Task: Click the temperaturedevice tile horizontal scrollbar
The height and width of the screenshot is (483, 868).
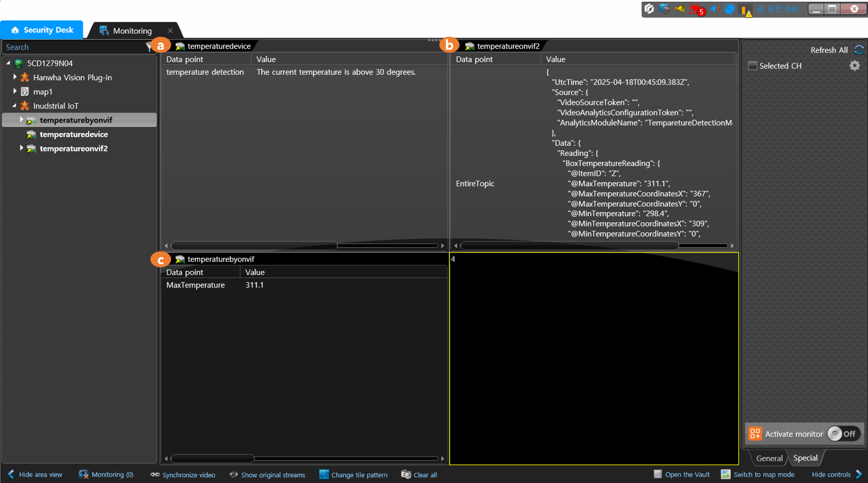Action: (x=255, y=245)
